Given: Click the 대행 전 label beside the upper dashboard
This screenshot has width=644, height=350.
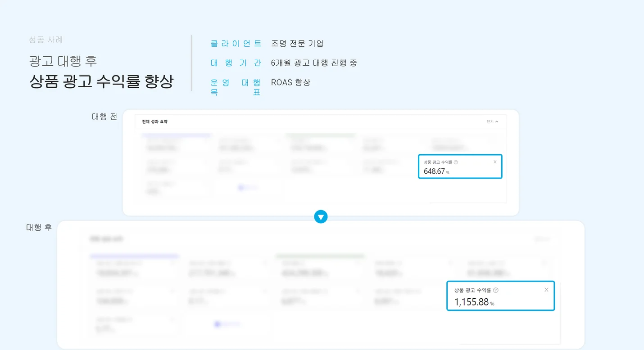Looking at the screenshot, I should coord(104,117).
